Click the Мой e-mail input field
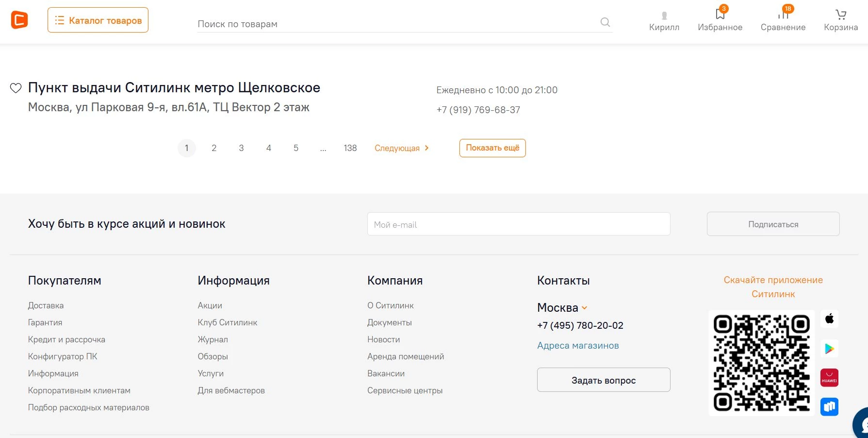 pyautogui.click(x=518, y=224)
